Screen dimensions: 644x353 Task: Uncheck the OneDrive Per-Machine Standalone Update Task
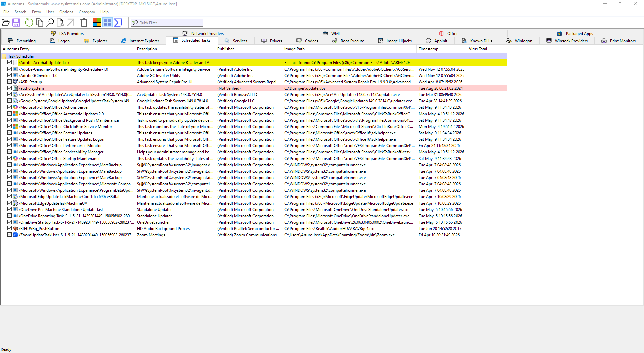click(x=10, y=210)
